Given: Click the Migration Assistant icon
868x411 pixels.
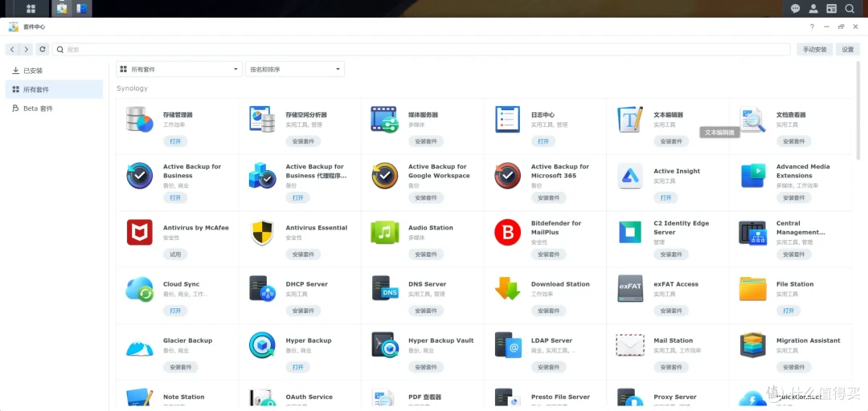Looking at the screenshot, I should [753, 346].
